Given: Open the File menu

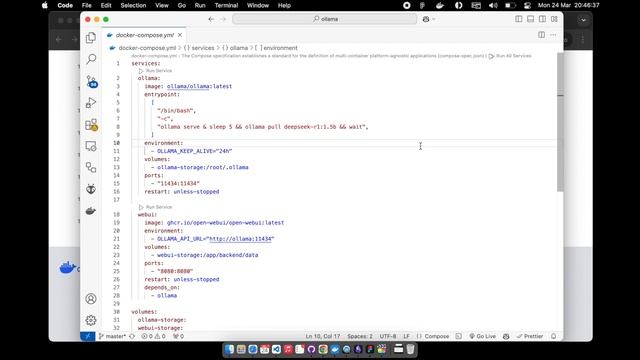Looking at the screenshot, I should [87, 5].
